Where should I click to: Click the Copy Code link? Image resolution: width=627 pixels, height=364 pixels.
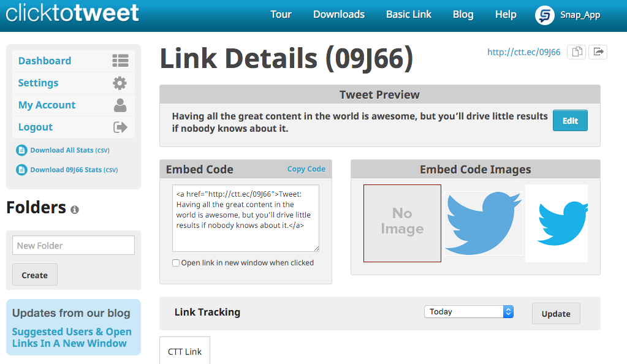pyautogui.click(x=306, y=169)
